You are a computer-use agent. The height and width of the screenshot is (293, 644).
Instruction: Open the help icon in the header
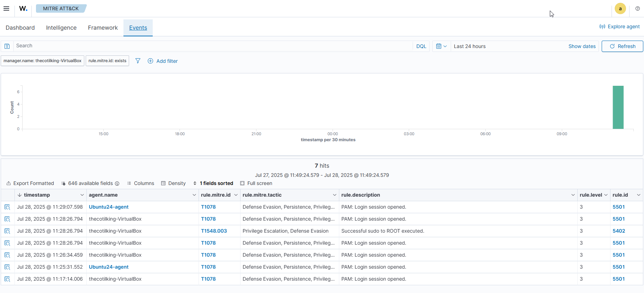coord(637,8)
